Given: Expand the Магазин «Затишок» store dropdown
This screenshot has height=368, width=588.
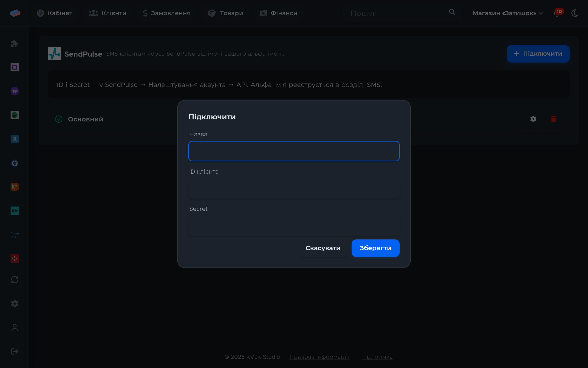Looking at the screenshot, I should 508,13.
